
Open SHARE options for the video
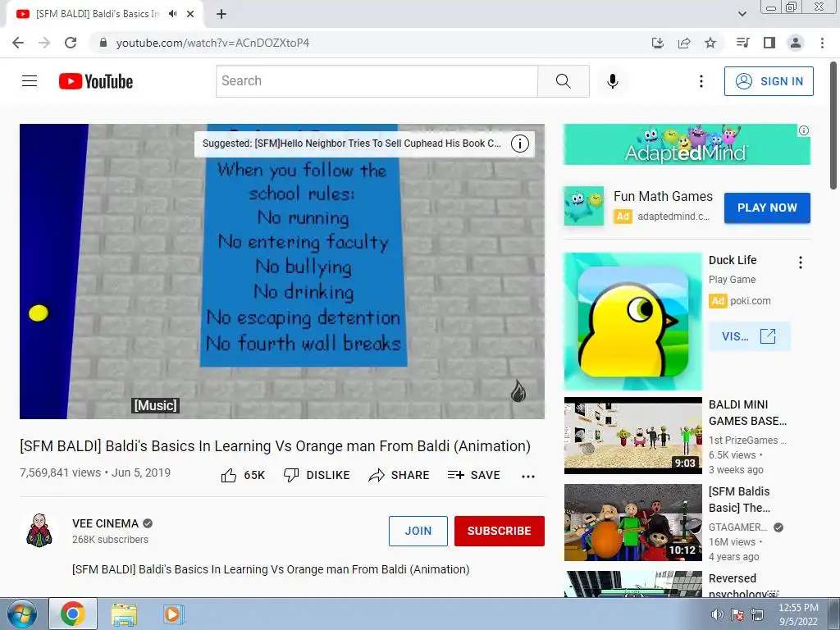click(399, 475)
